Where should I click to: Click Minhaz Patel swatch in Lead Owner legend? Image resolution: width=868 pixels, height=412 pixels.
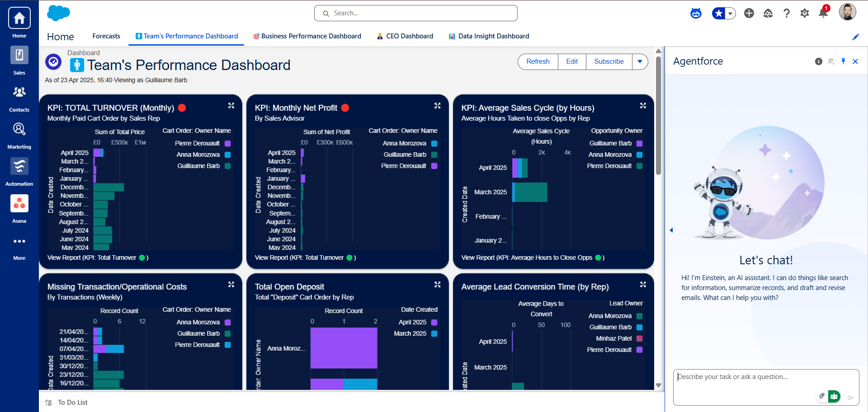point(640,338)
